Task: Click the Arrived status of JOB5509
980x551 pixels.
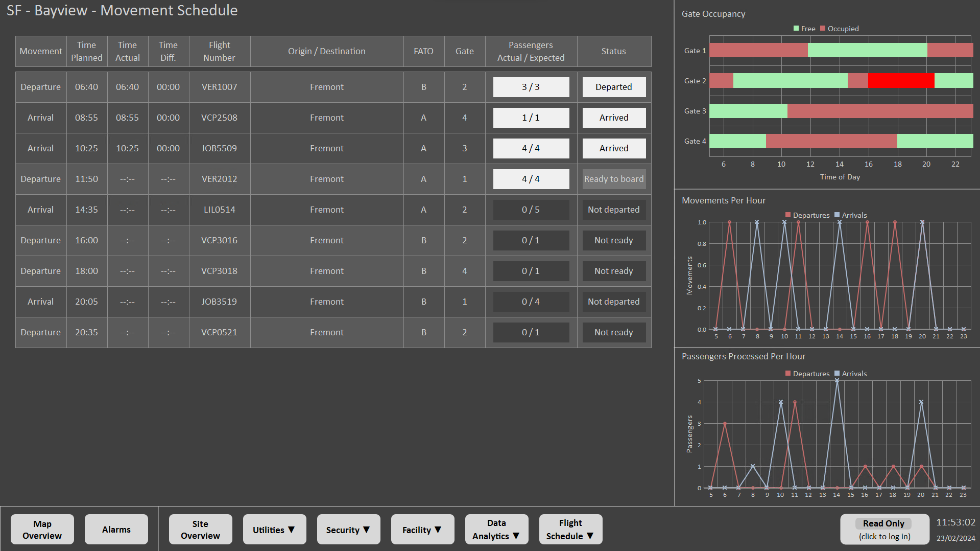Action: pos(614,148)
